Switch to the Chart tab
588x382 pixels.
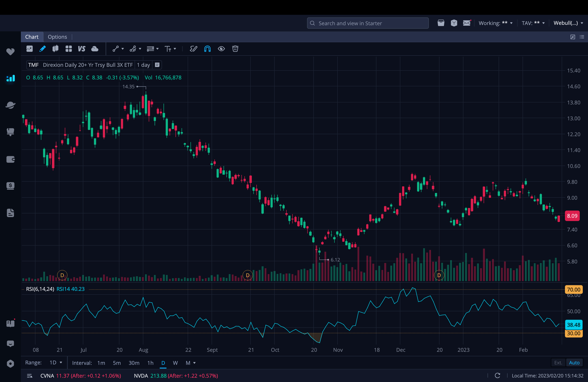(x=32, y=37)
